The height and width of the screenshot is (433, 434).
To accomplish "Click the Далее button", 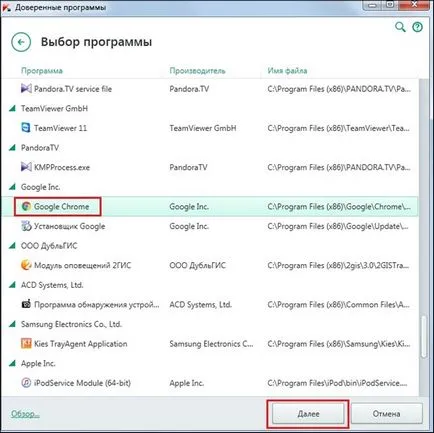I will tap(308, 414).
